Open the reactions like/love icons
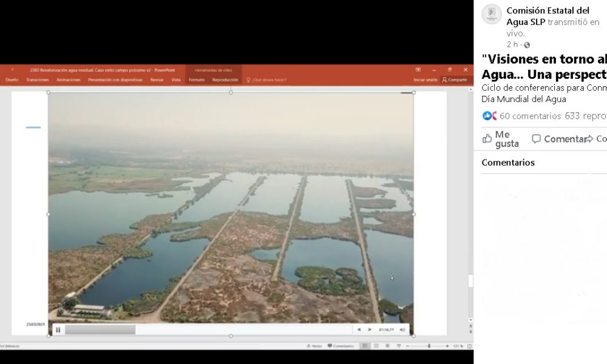The height and width of the screenshot is (364, 607). point(489,116)
